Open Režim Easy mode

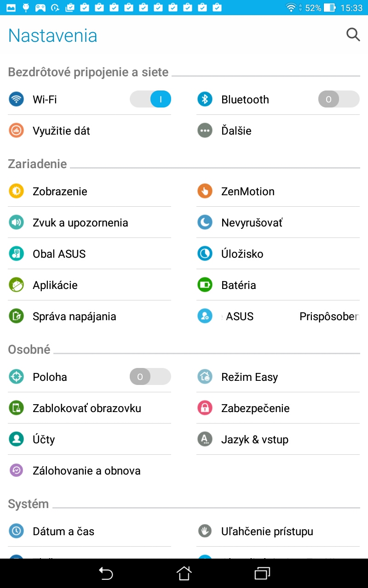pyautogui.click(x=278, y=377)
